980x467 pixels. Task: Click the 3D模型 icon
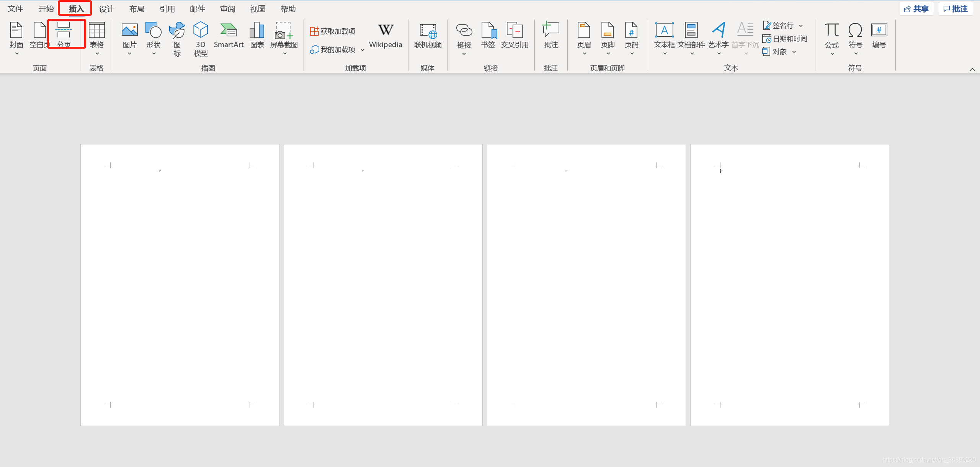(201, 38)
